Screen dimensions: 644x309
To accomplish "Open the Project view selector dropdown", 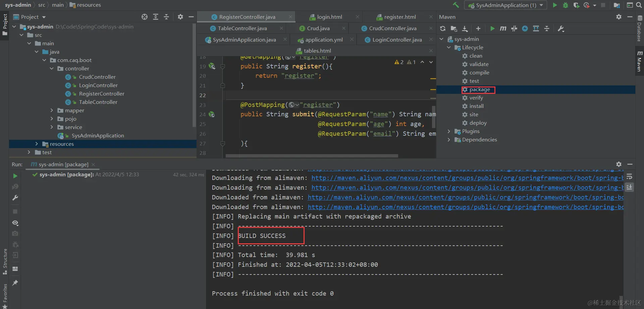I will tap(30, 17).
